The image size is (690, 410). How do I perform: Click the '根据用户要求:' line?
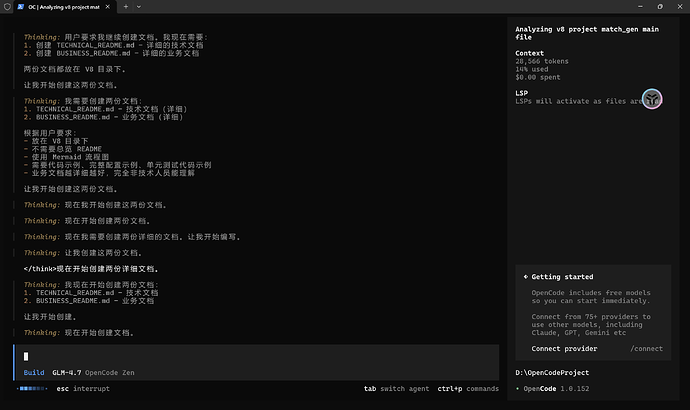pos(50,133)
